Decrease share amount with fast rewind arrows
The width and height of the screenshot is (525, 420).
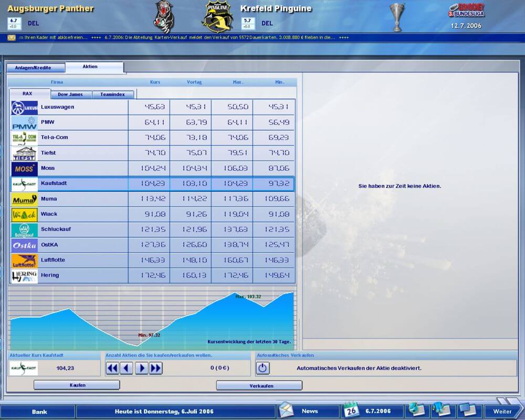[x=112, y=369]
